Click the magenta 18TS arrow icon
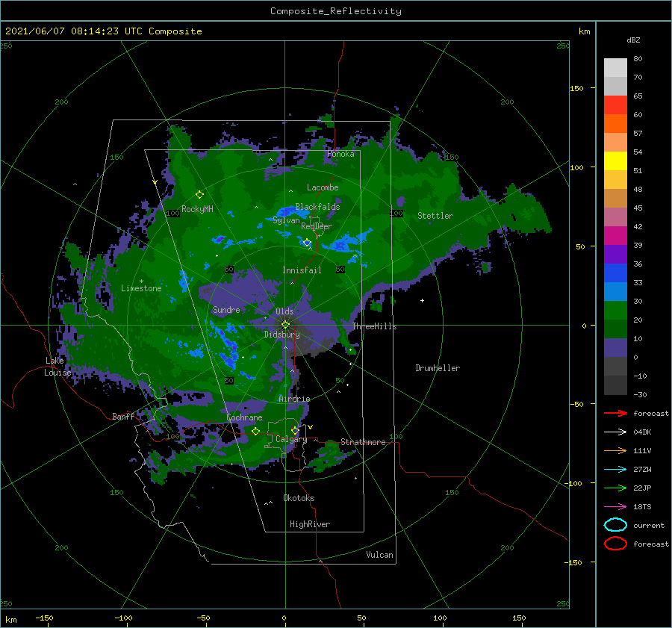This screenshot has width=672, height=628. point(615,507)
